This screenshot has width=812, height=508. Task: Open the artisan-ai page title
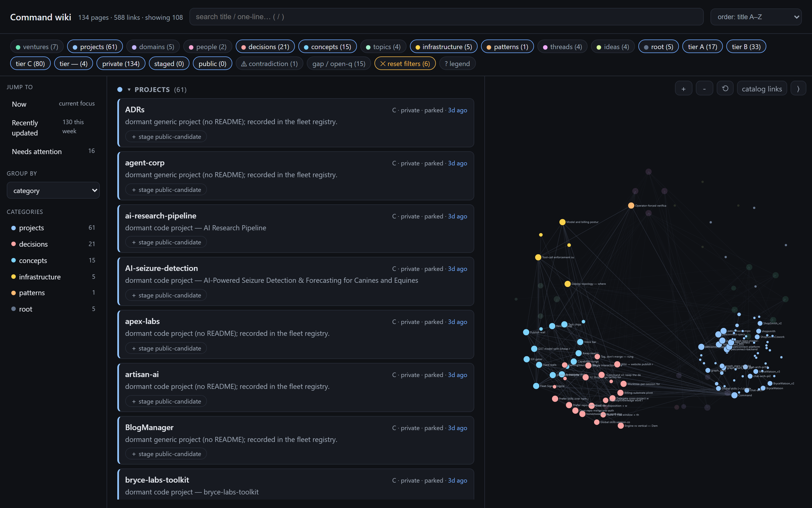click(142, 374)
